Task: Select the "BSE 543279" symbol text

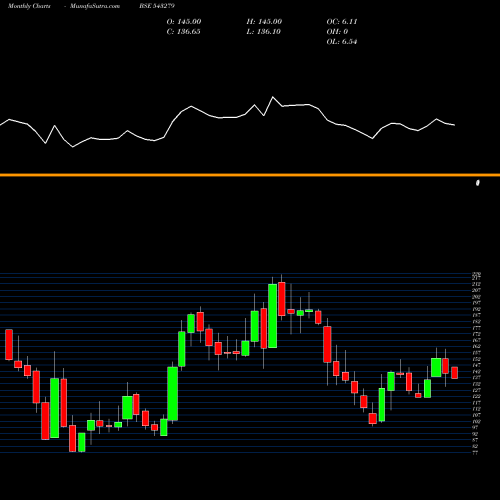Action: 157,6
